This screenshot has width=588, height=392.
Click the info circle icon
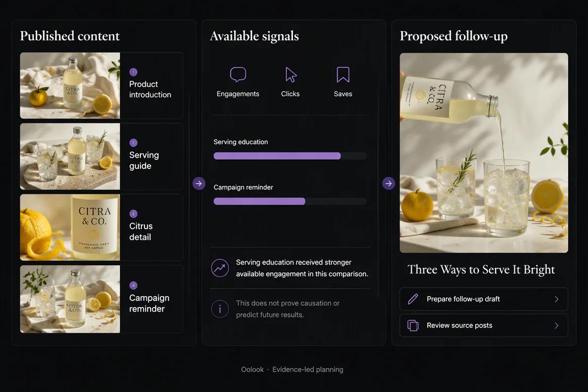(x=220, y=309)
